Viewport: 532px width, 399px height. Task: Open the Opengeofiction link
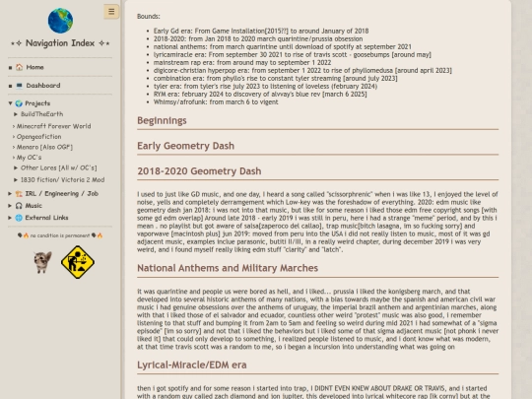[39, 137]
